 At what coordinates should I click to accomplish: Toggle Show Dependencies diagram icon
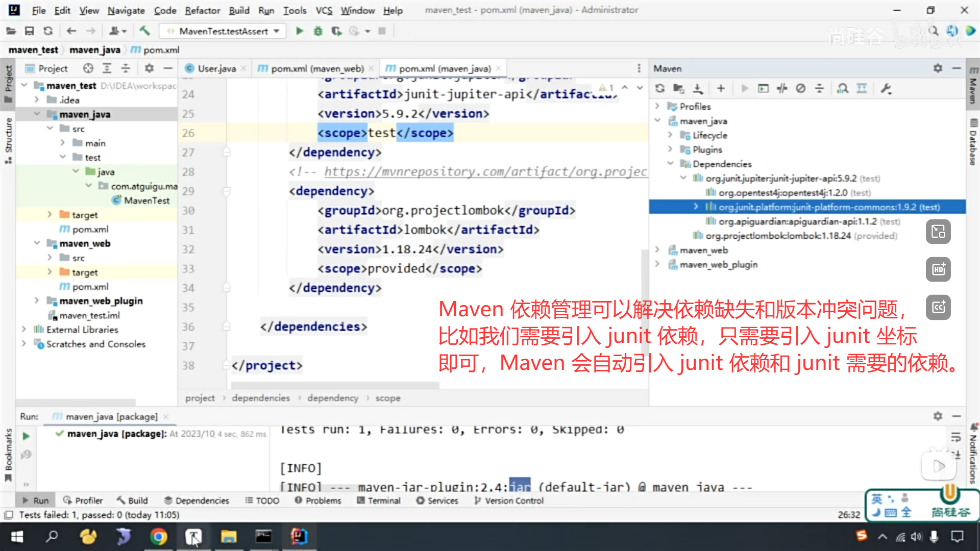(843, 88)
